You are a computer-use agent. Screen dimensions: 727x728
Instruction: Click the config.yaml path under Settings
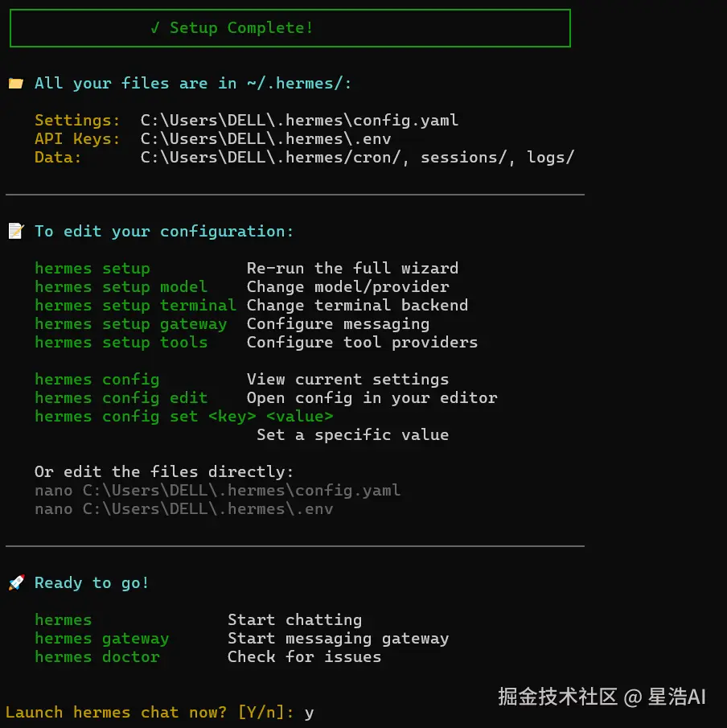tap(299, 121)
